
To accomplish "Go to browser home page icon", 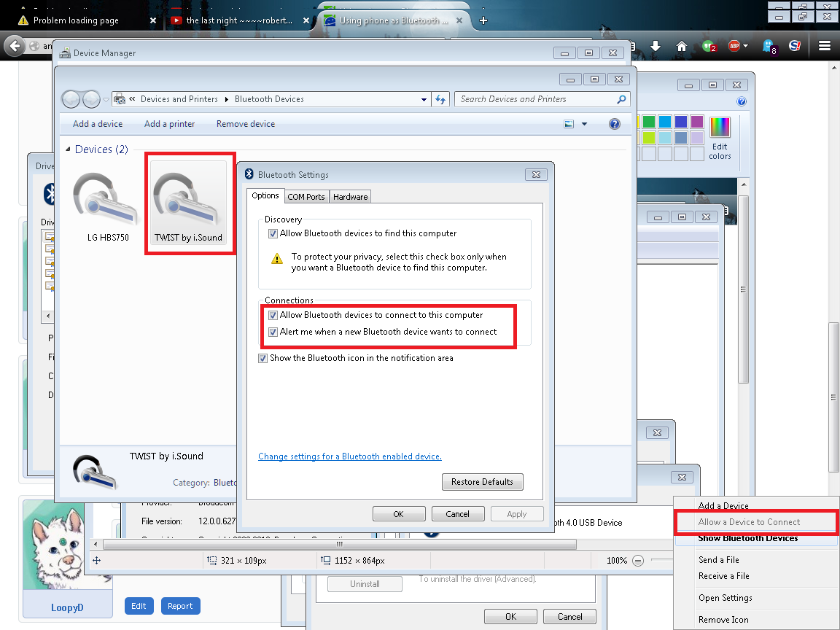I will 682,46.
